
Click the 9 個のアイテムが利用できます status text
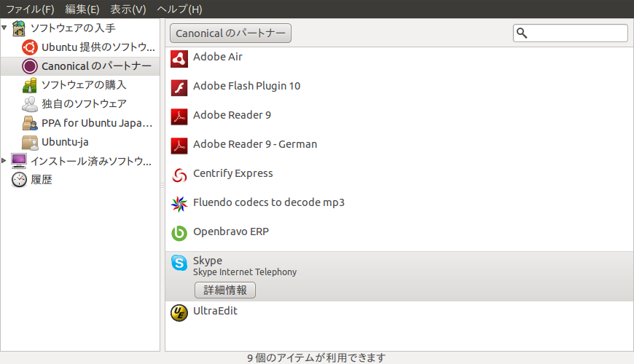[x=316, y=357]
